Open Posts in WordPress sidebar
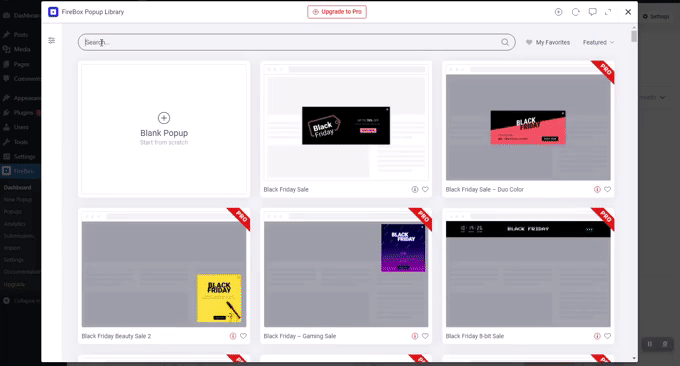The width and height of the screenshot is (680, 366). 20,35
